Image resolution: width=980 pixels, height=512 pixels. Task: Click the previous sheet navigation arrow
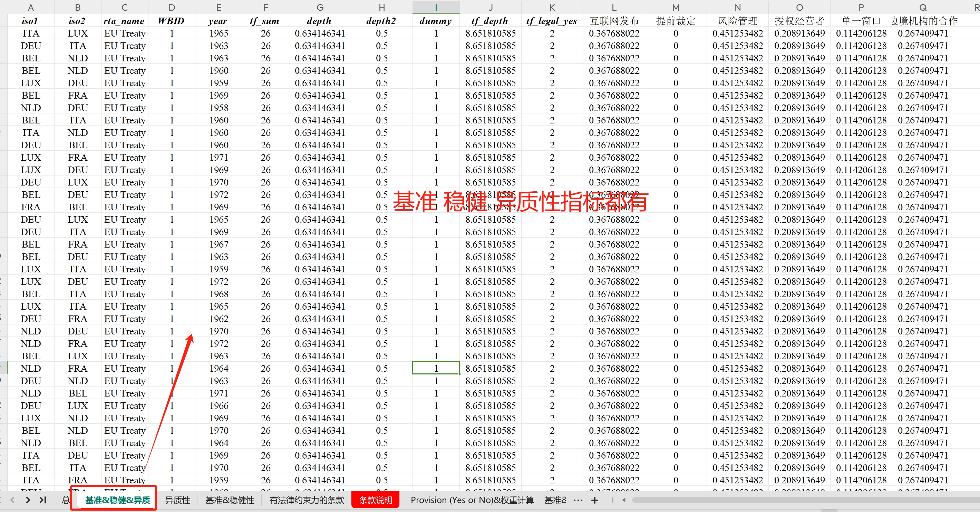click(12, 500)
